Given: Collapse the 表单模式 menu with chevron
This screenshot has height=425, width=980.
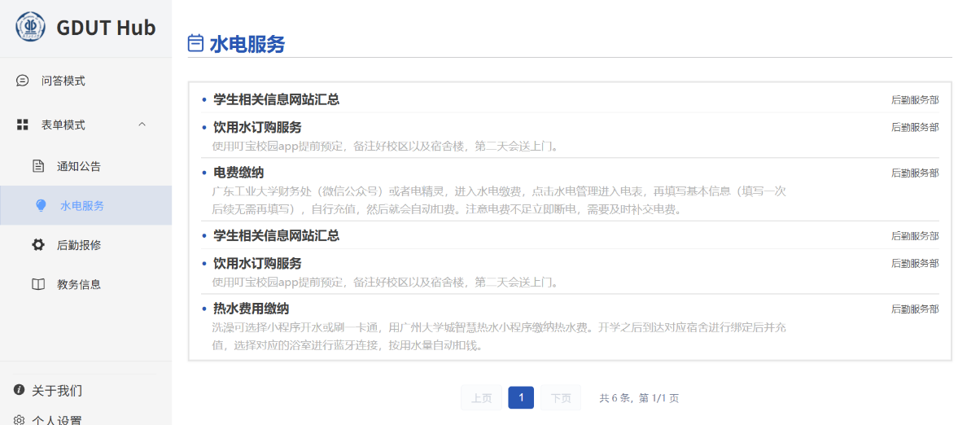Looking at the screenshot, I should (x=142, y=125).
